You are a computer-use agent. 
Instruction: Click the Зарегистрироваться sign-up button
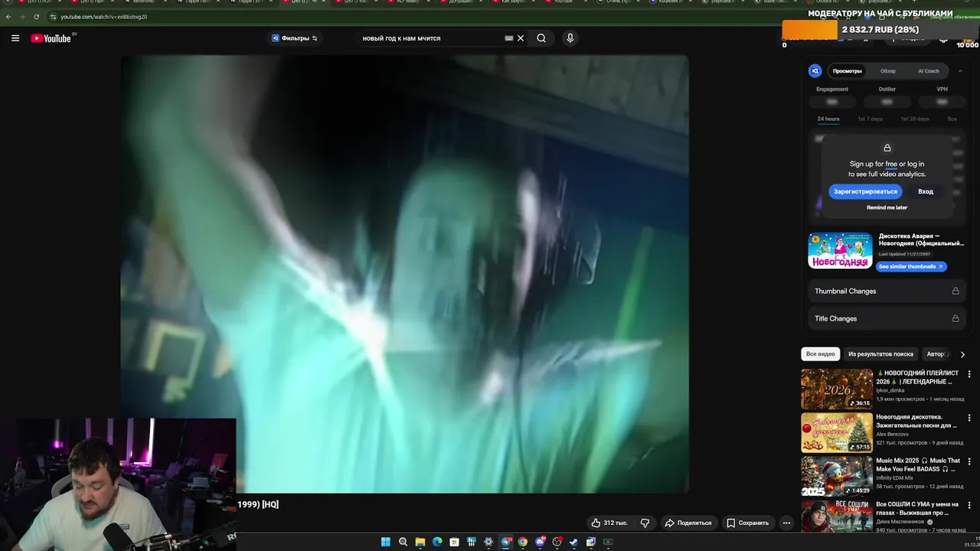(x=865, y=191)
